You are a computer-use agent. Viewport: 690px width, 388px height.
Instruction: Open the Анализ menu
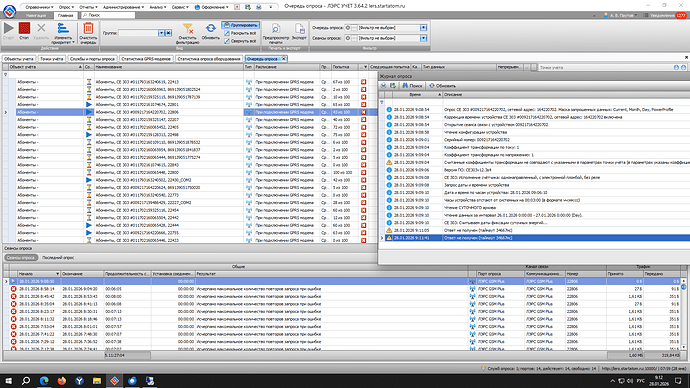[158, 7]
